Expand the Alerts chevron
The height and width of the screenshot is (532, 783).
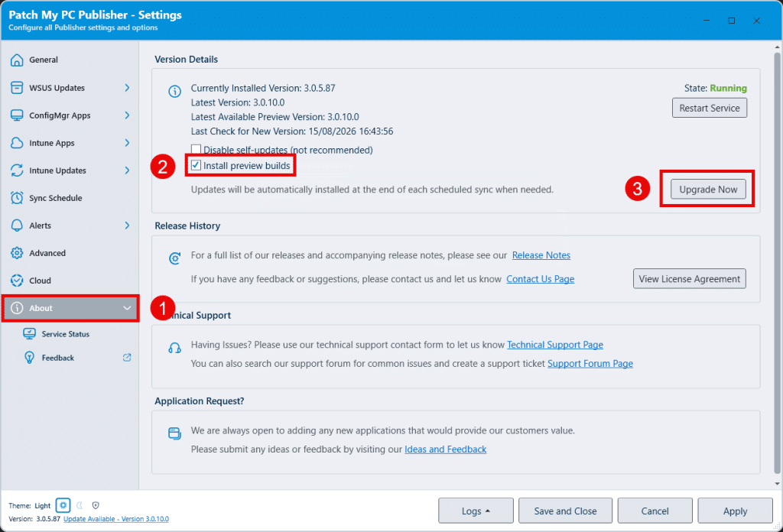(127, 225)
